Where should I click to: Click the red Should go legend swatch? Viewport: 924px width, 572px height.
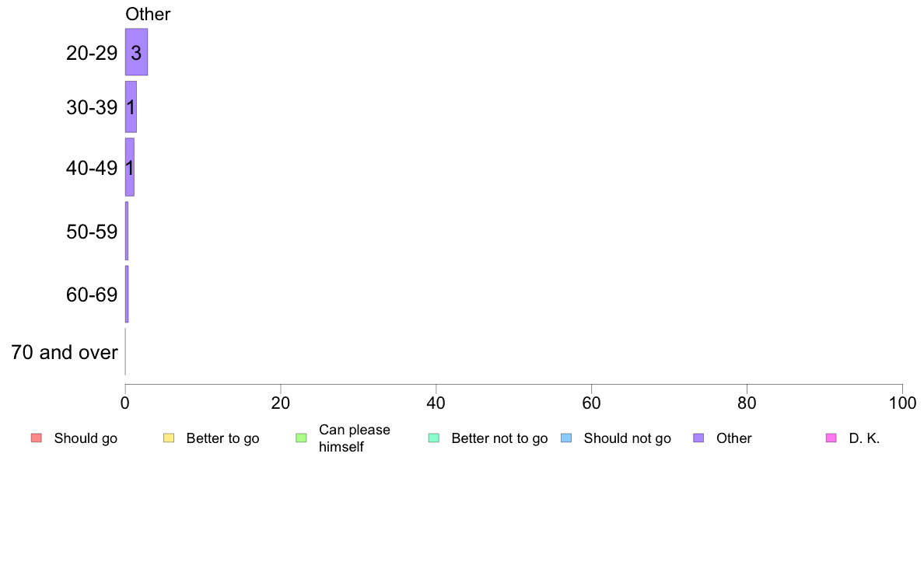37,438
